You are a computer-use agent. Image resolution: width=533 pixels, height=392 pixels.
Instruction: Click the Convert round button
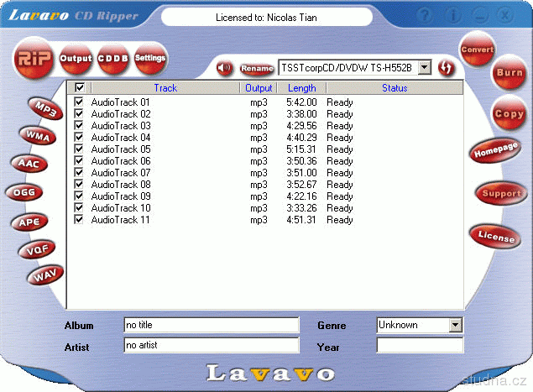pyautogui.click(x=478, y=50)
